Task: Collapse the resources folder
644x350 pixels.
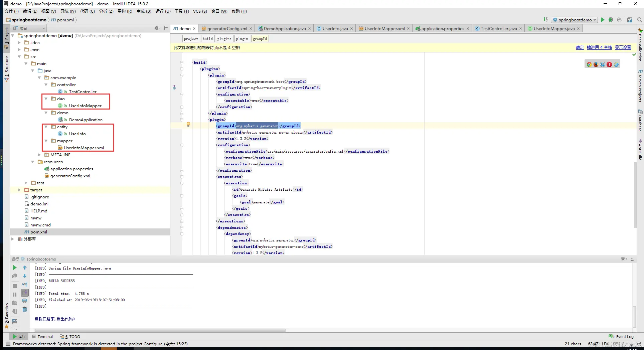Action: 33,162
